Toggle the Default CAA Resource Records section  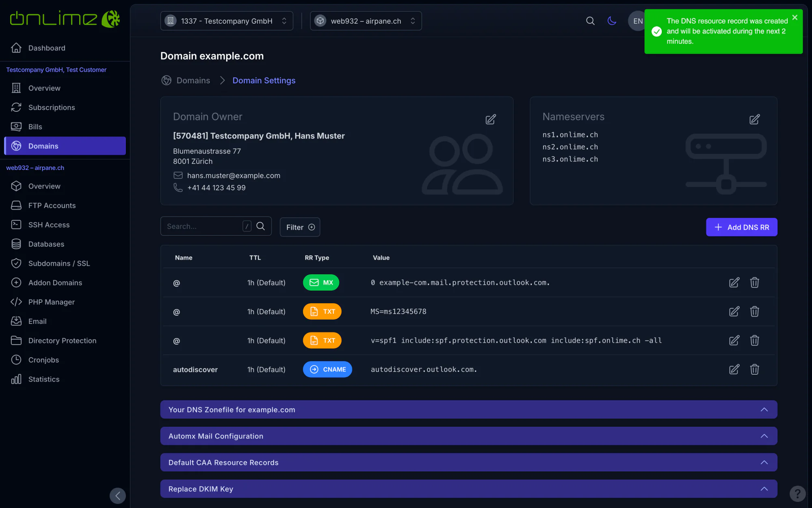[469, 462]
